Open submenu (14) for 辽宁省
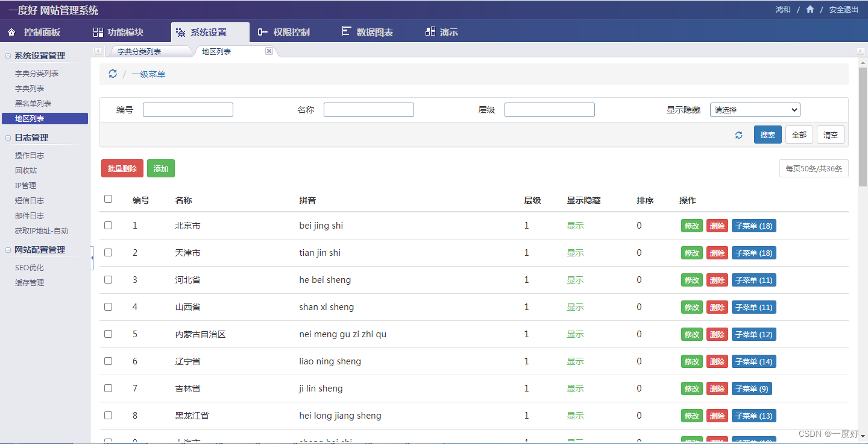Screen dimensions: 868x444 pos(754,361)
